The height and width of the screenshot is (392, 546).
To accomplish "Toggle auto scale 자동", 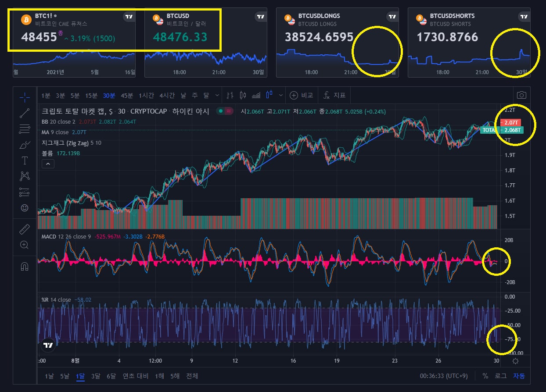I will (519, 376).
